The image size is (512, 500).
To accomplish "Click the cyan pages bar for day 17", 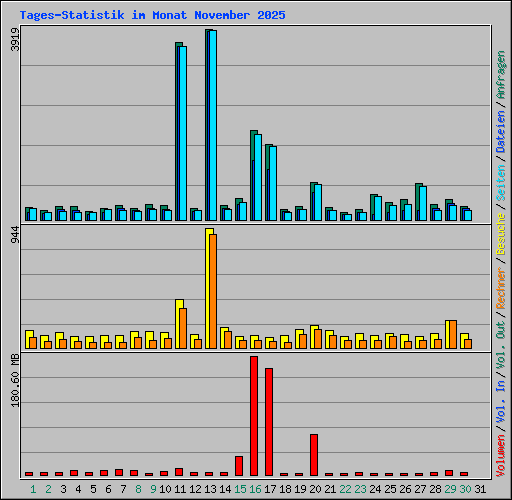I will (x=273, y=183).
